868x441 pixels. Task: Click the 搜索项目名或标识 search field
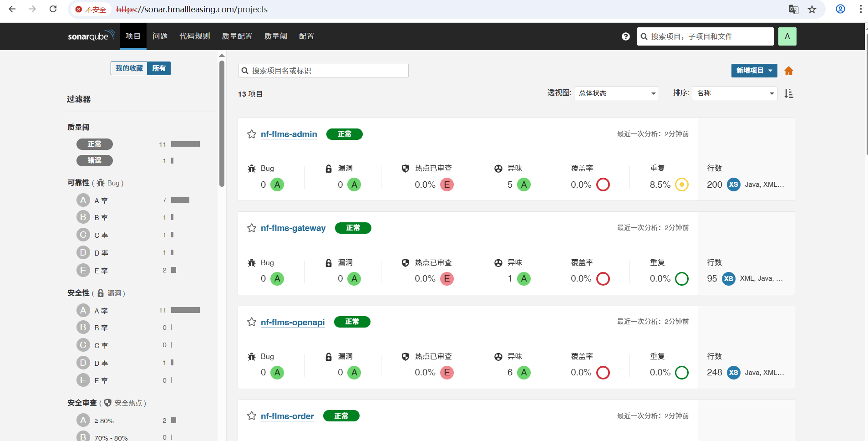(x=323, y=71)
